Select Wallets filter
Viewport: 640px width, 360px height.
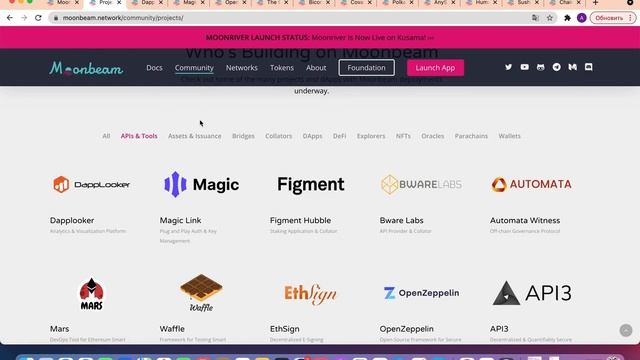coord(509,136)
